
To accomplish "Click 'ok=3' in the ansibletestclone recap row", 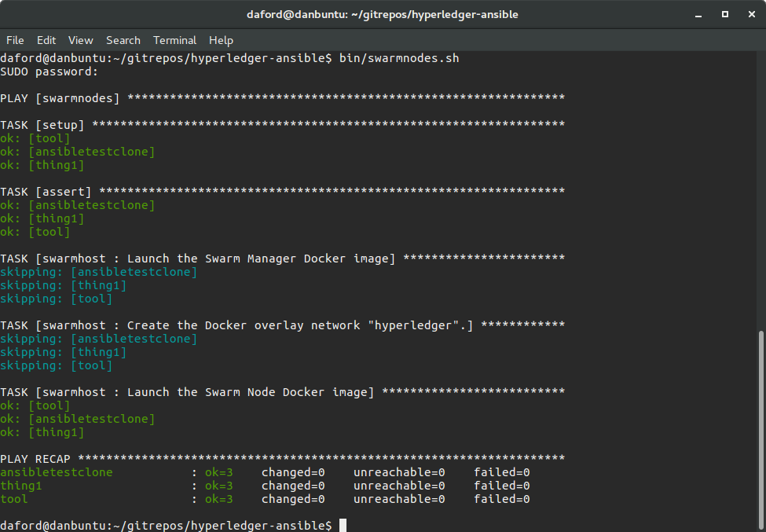I will coord(219,472).
